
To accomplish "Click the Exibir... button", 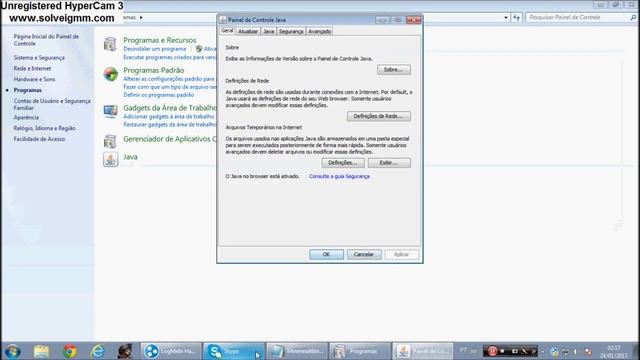I will 389,163.
